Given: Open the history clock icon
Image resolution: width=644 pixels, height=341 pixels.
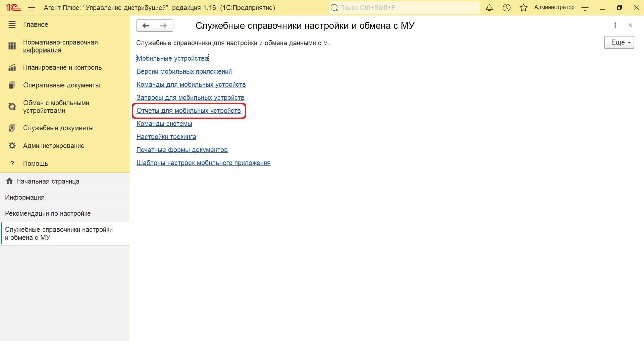Looking at the screenshot, I should [506, 8].
